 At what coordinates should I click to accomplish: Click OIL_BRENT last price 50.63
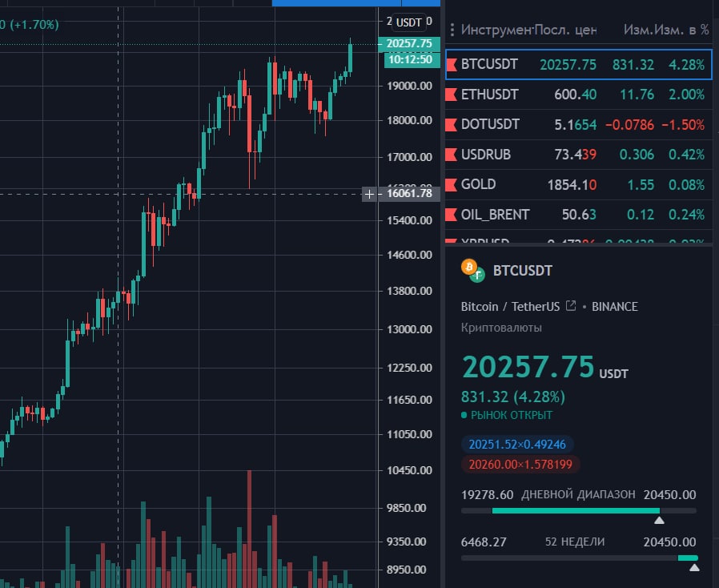pyautogui.click(x=579, y=215)
